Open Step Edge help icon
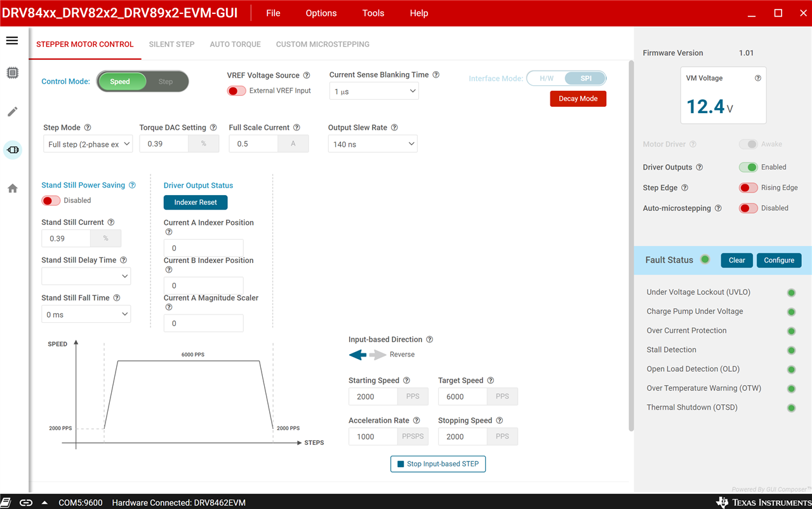812x509 pixels. [684, 188]
